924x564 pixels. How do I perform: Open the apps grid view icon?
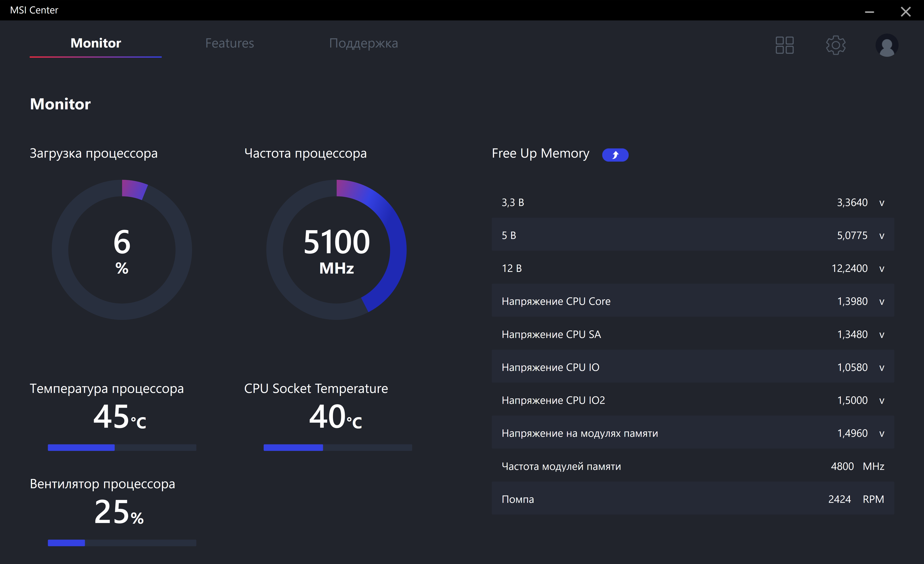pos(784,45)
